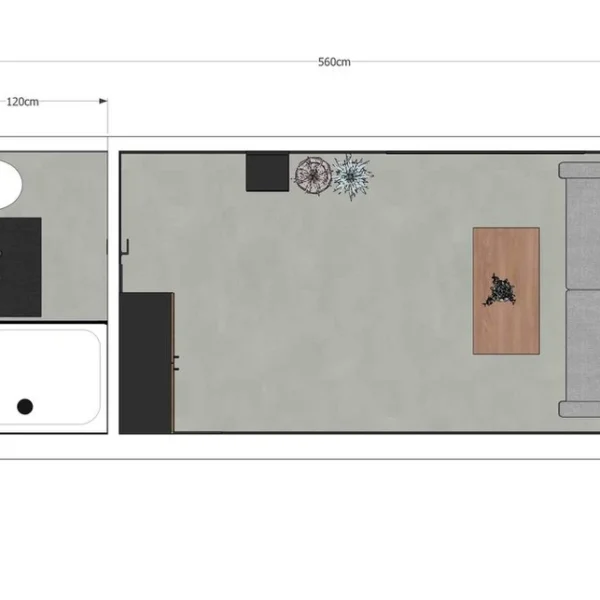The width and height of the screenshot is (600, 600).
Task: Select the blue-green spiky plant
Action: (x=352, y=177)
